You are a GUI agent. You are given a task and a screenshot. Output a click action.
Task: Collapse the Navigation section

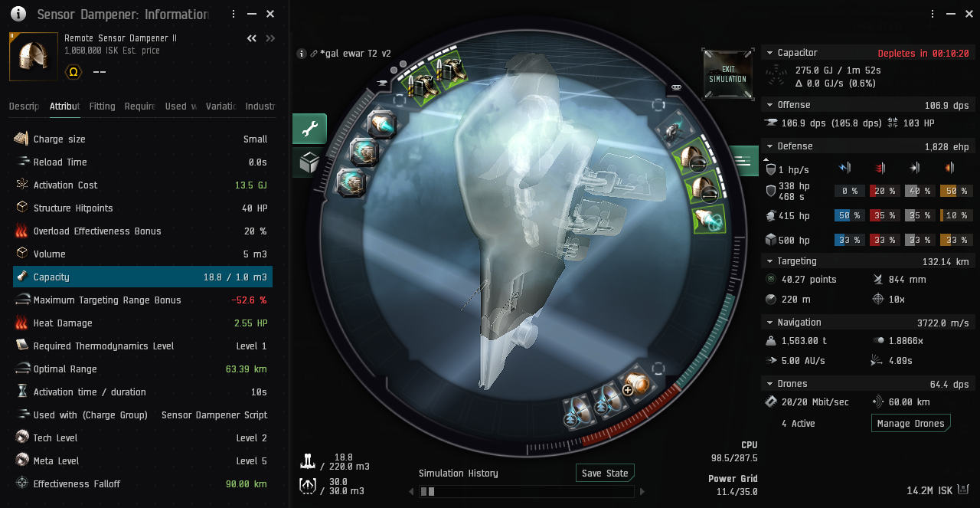[x=769, y=323]
